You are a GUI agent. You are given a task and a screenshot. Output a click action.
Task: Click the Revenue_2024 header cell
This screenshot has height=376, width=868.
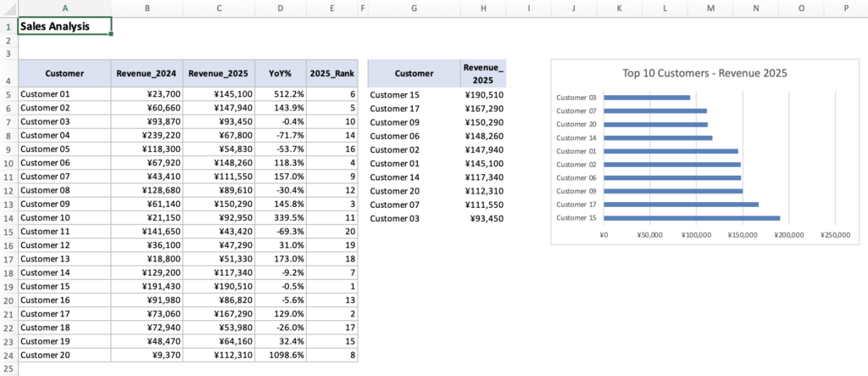[147, 74]
